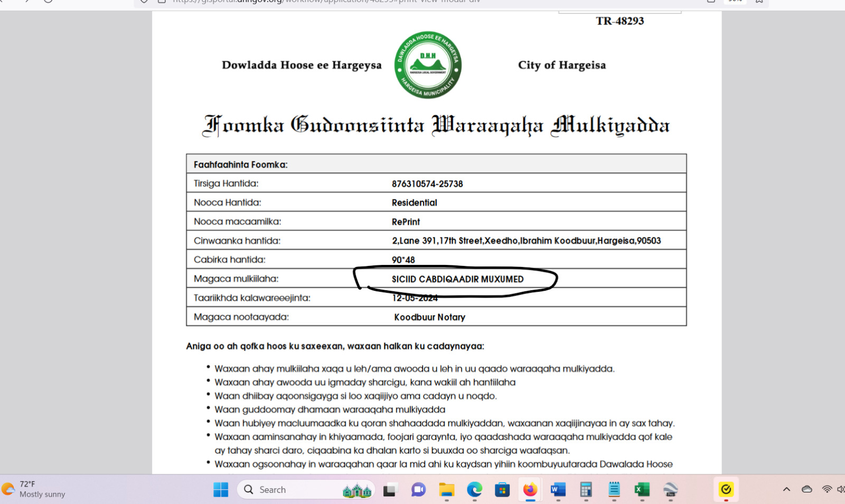Click the bullet 'Waxaan ogsoonahay in waraaqahan'
This screenshot has height=504, width=845.
[x=444, y=464]
